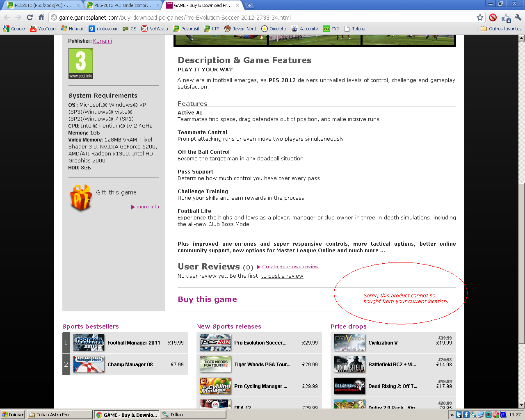Open the Chrome wrench menu
The width and height of the screenshot is (525, 420).
518,18
